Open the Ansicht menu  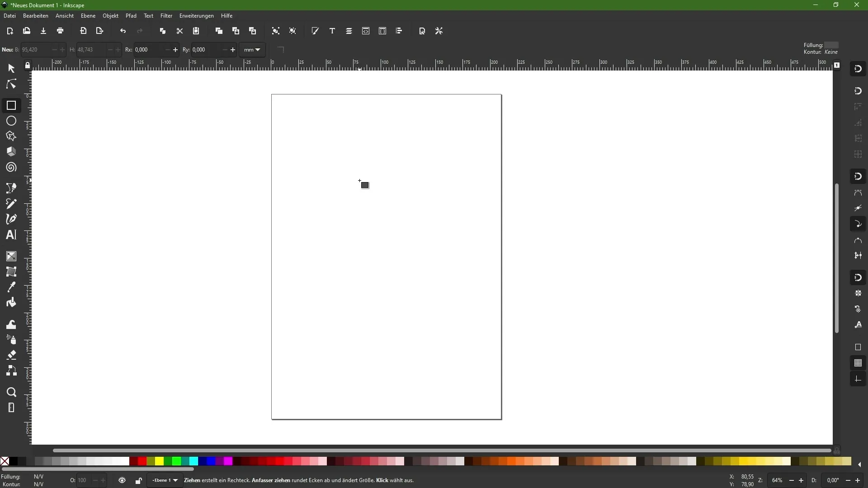(x=65, y=16)
